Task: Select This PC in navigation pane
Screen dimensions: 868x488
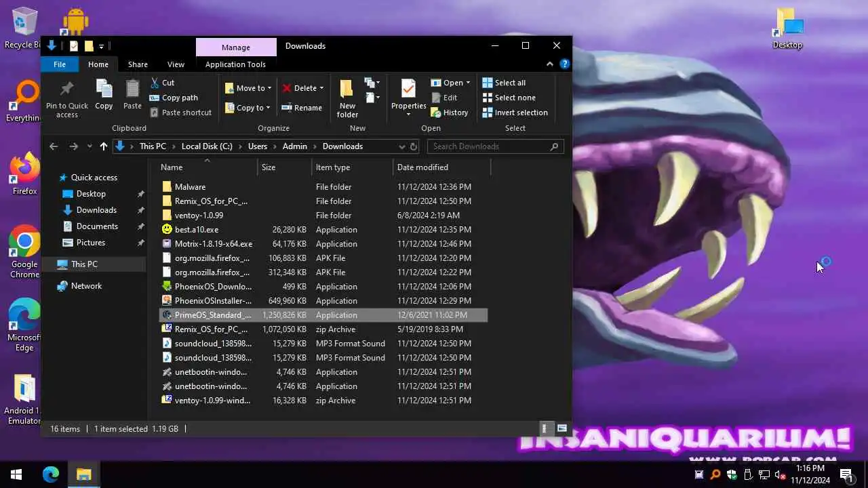Action: click(x=84, y=264)
